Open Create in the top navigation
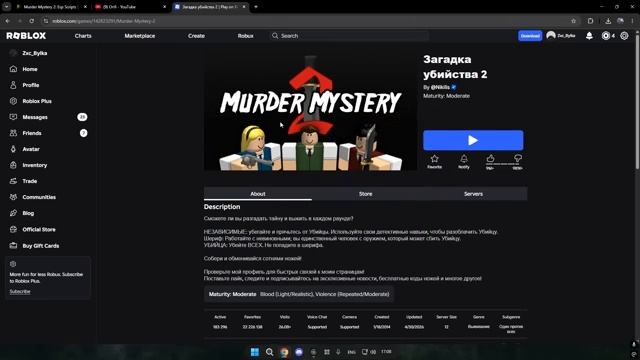640x360 pixels. tap(196, 36)
